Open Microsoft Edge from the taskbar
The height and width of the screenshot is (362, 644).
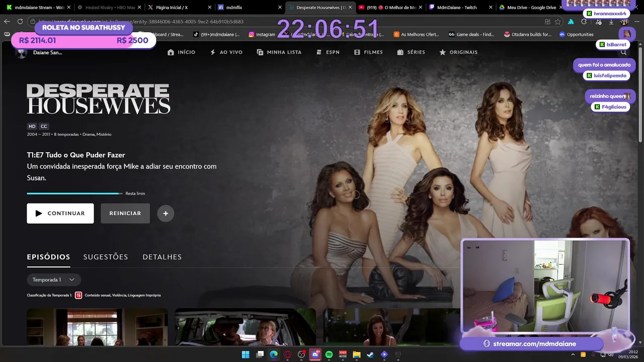274,354
